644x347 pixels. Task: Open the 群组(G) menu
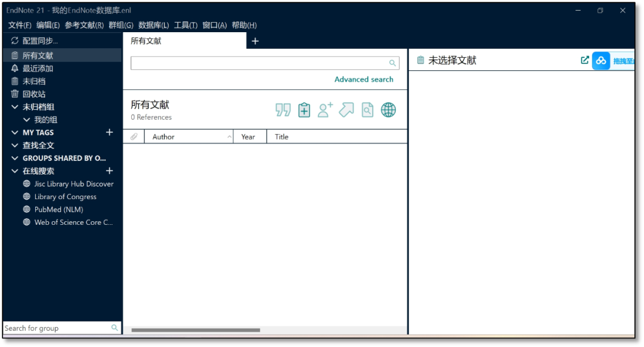click(x=120, y=25)
